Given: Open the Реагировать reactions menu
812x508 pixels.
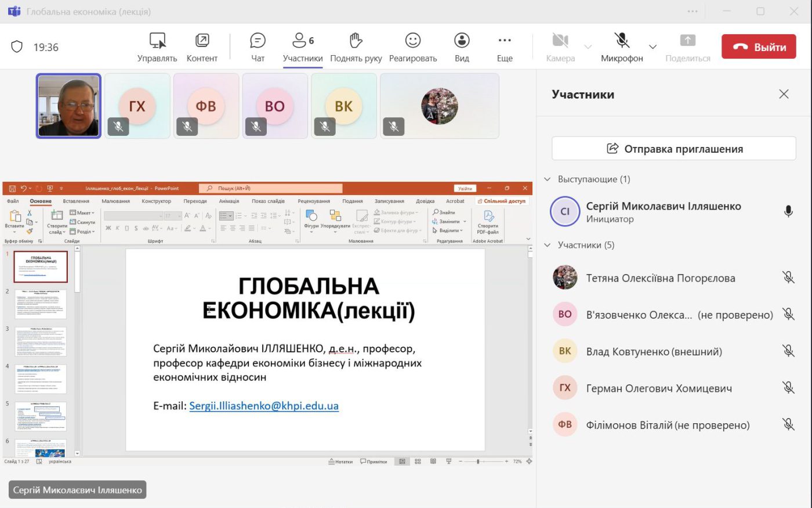Looking at the screenshot, I should pos(412,46).
